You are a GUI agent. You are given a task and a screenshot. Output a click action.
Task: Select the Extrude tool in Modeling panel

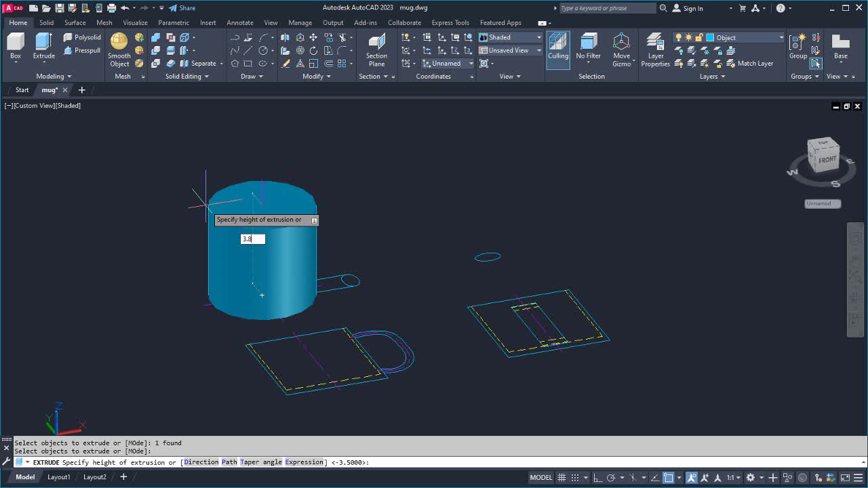tap(43, 45)
